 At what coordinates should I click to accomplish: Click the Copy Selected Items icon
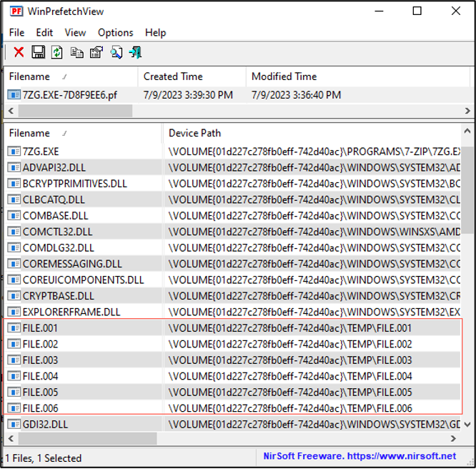(76, 52)
